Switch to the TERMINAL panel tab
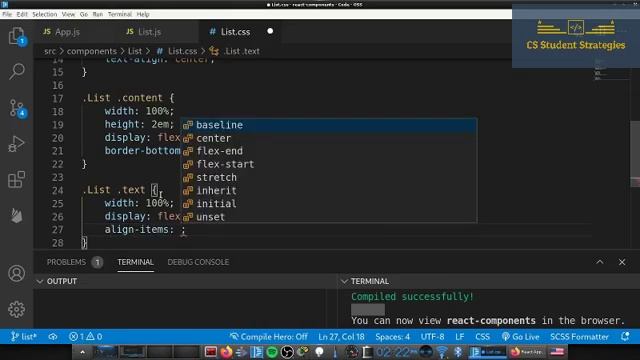The height and width of the screenshot is (360, 640). (136, 262)
